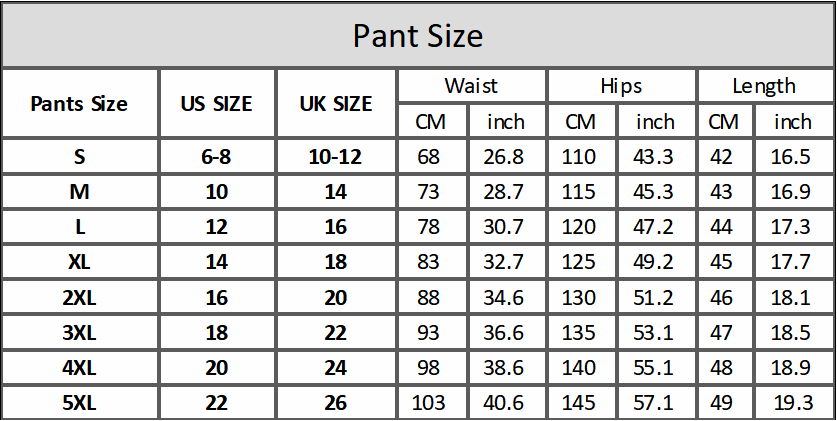Click the "Pant Size" title header
Viewport: 837px width, 421px height.
(418, 36)
